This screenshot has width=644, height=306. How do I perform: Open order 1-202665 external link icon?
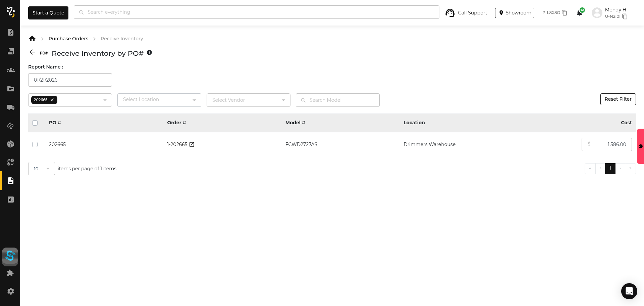tap(192, 144)
